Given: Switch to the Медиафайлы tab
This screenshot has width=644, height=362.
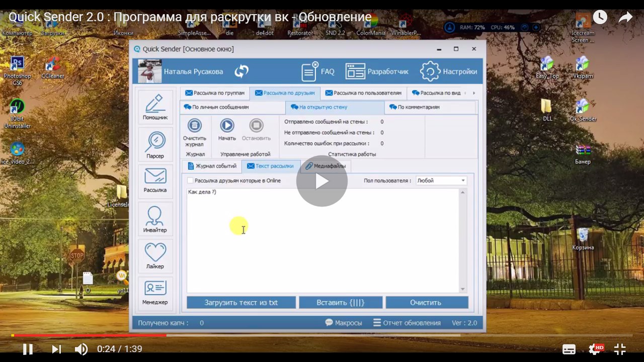Looking at the screenshot, I should pyautogui.click(x=326, y=166).
